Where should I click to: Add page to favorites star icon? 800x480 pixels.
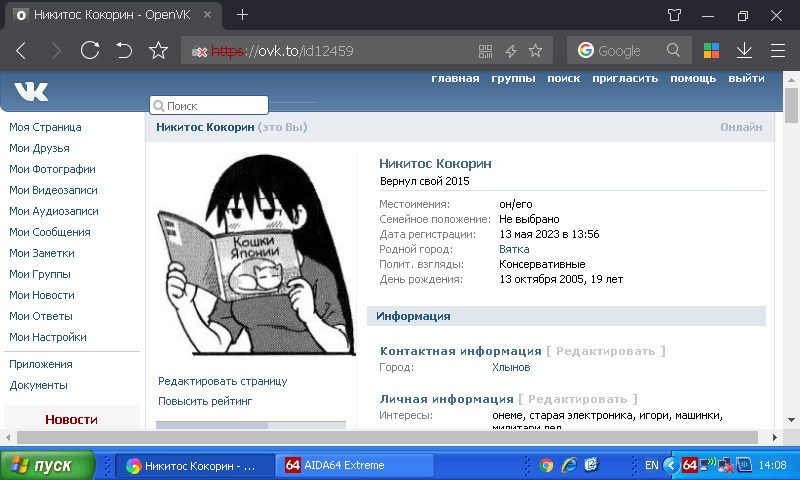pos(158,50)
